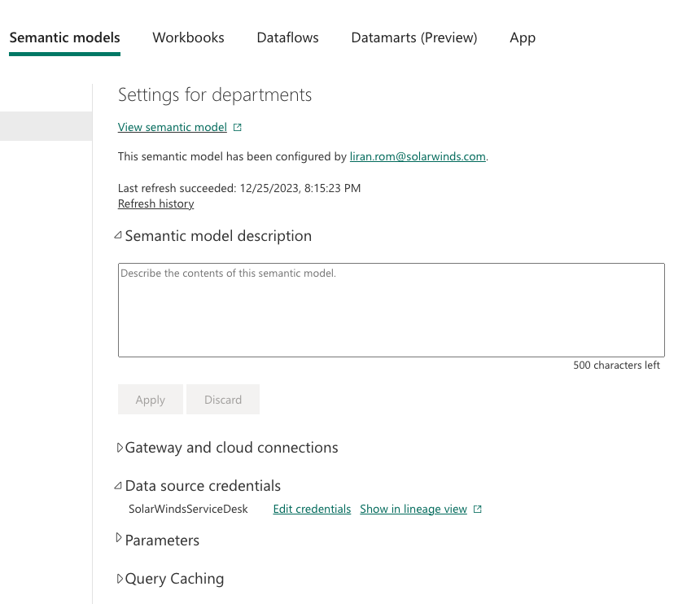The width and height of the screenshot is (700, 604).
Task: Edit credentials for SolarWindsServiceDesk
Action: coord(312,509)
